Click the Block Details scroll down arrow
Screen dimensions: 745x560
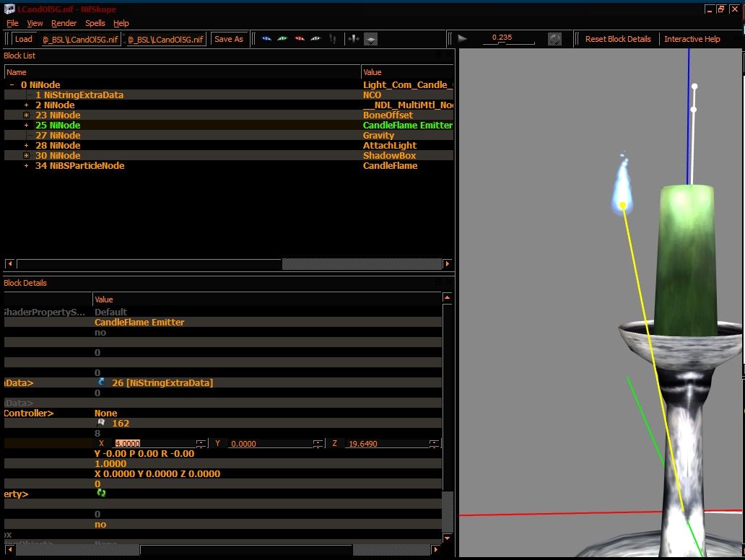point(447,538)
